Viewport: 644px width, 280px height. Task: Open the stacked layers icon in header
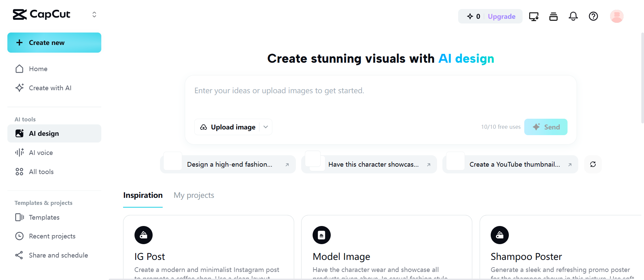pos(553,16)
